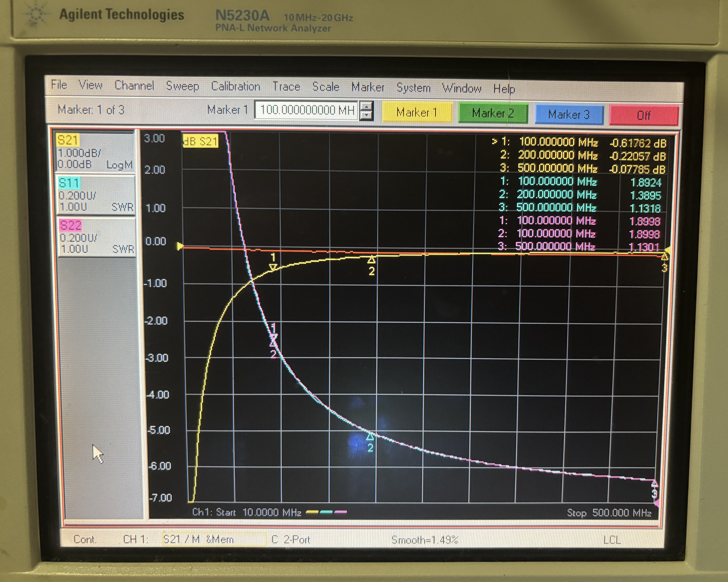This screenshot has width=728, height=582.
Task: Open the Trace menu
Action: coord(286,87)
